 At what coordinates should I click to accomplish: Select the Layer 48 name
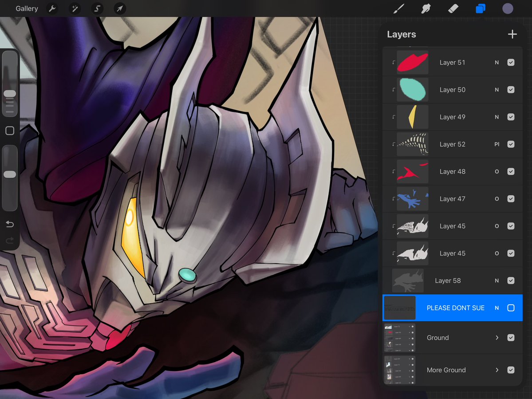(x=452, y=172)
